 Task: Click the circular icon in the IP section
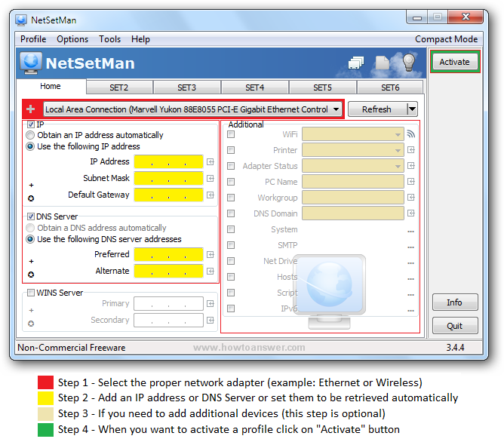(x=31, y=198)
